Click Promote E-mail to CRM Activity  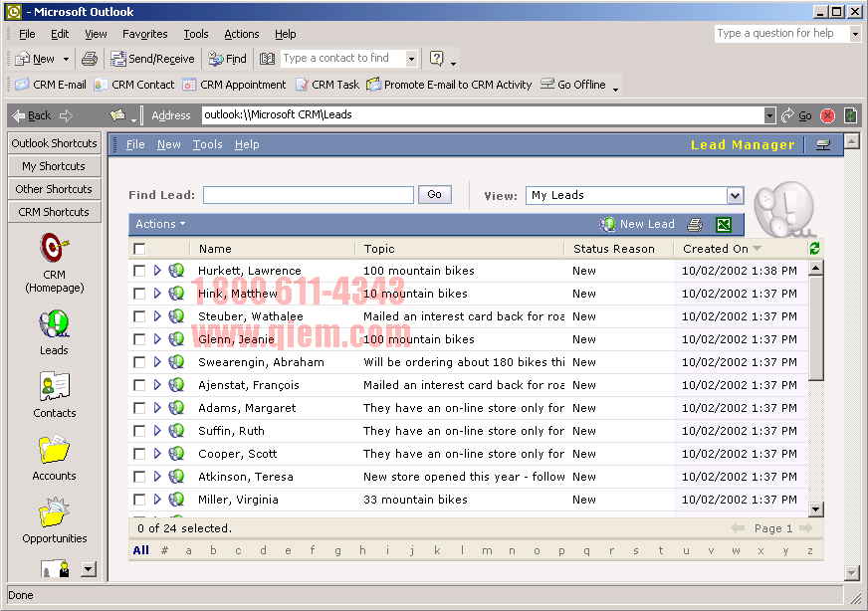click(450, 85)
